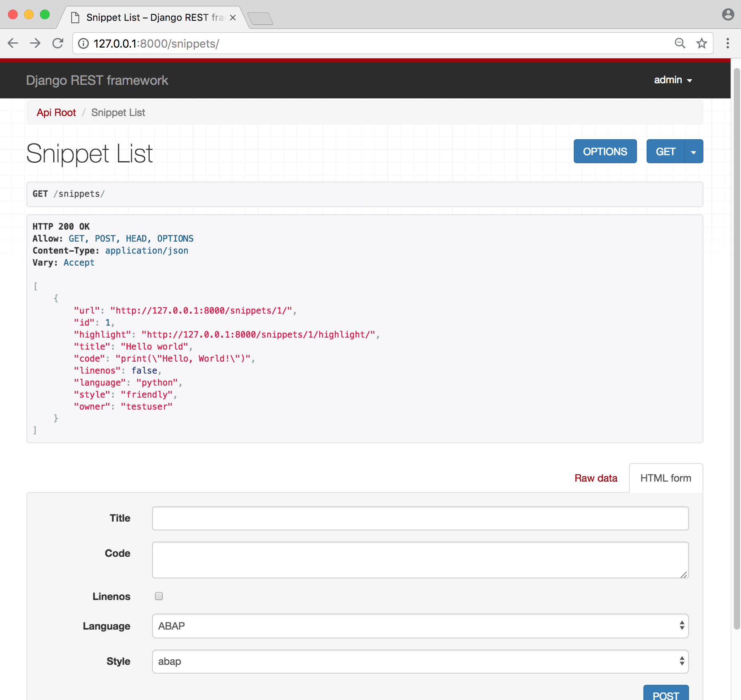
Task: Click the "Hello world" title value
Action: point(154,347)
